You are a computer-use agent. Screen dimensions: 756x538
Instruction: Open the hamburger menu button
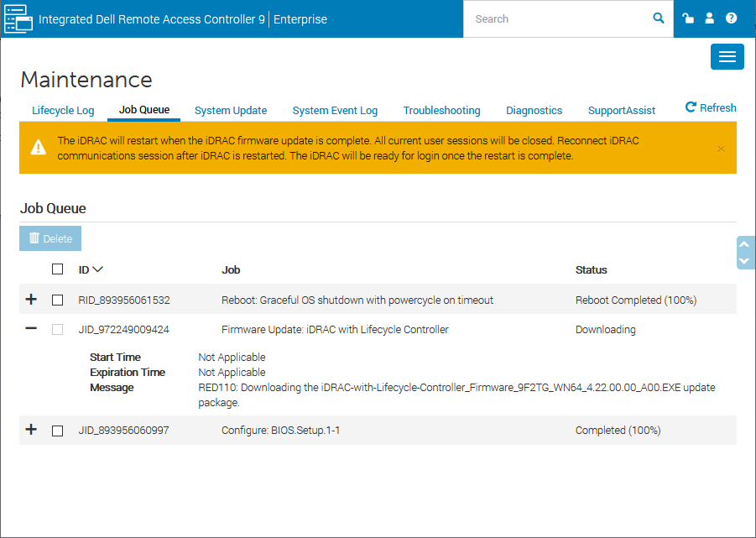(727, 56)
